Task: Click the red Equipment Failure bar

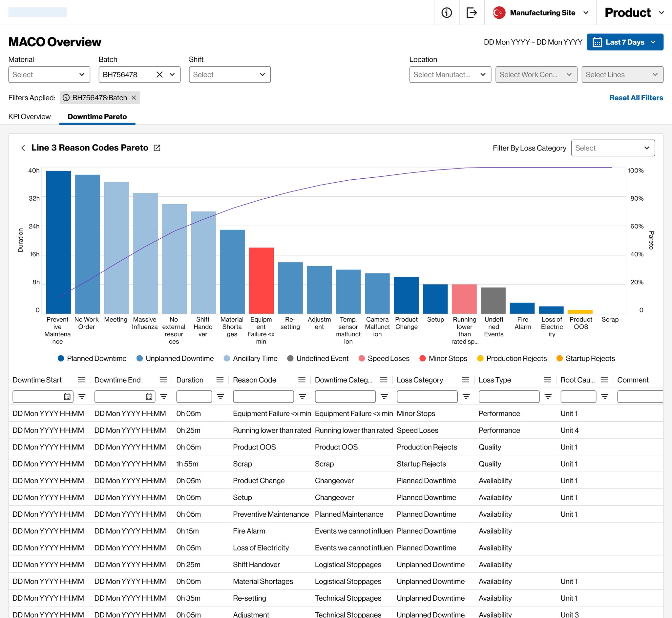Action: [x=262, y=280]
